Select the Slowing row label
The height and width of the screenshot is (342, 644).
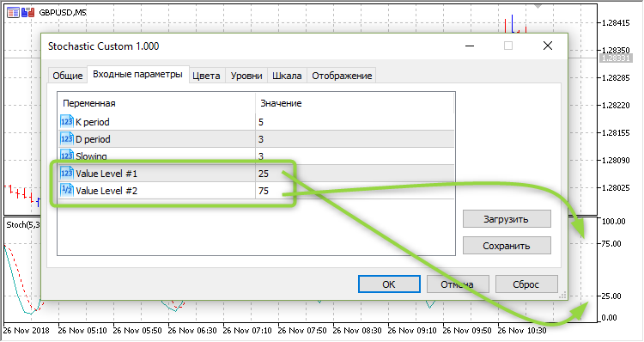91,156
